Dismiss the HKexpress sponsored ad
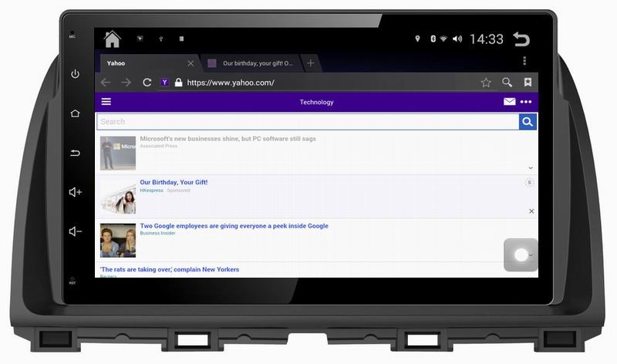This screenshot has height=364, width=617. tap(531, 211)
